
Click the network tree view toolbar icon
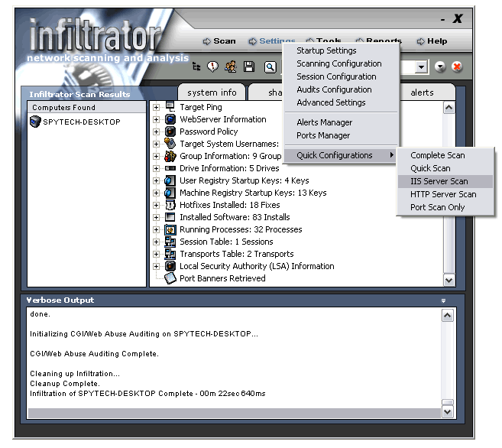pyautogui.click(x=196, y=67)
